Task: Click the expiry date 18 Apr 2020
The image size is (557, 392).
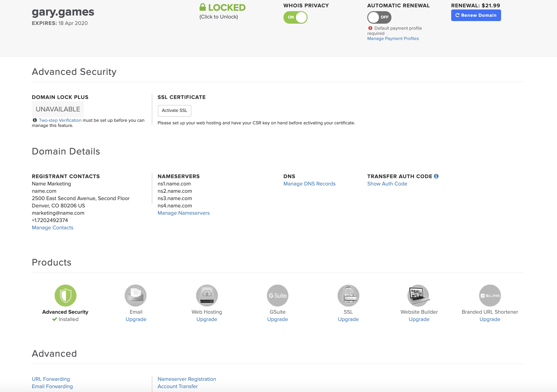Action: click(73, 23)
